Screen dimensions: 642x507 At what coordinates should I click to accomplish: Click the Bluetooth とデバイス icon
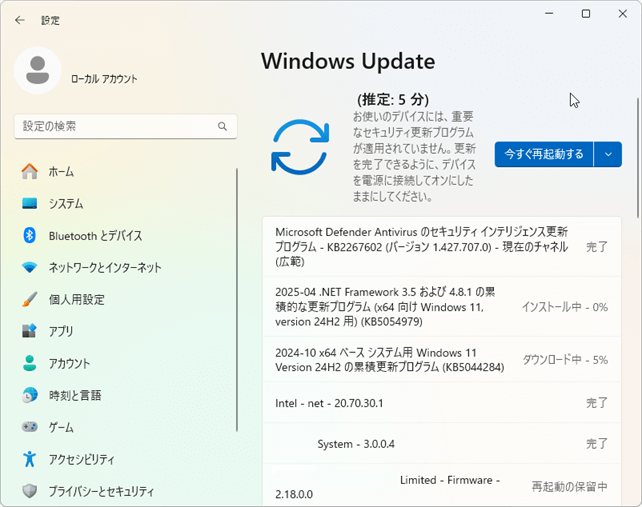pyautogui.click(x=30, y=236)
